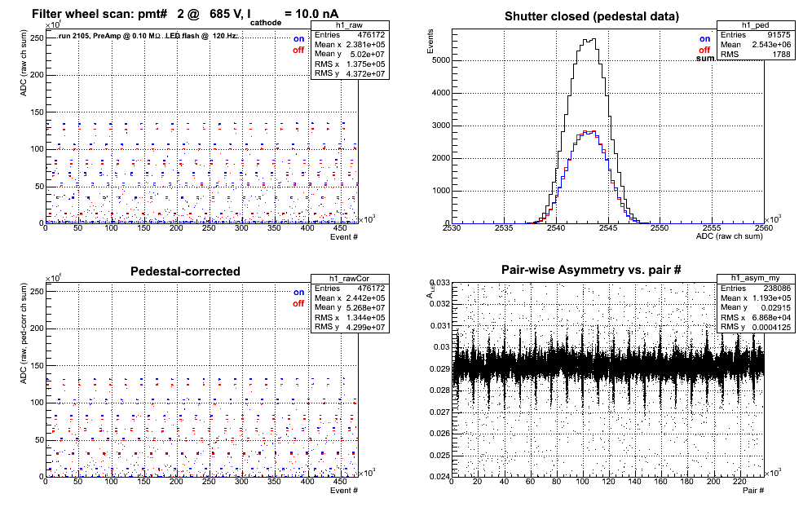Screen dimensions: 812x507
Task: Select 'RMS 1788' in h1_ped stats
Action: (756, 55)
